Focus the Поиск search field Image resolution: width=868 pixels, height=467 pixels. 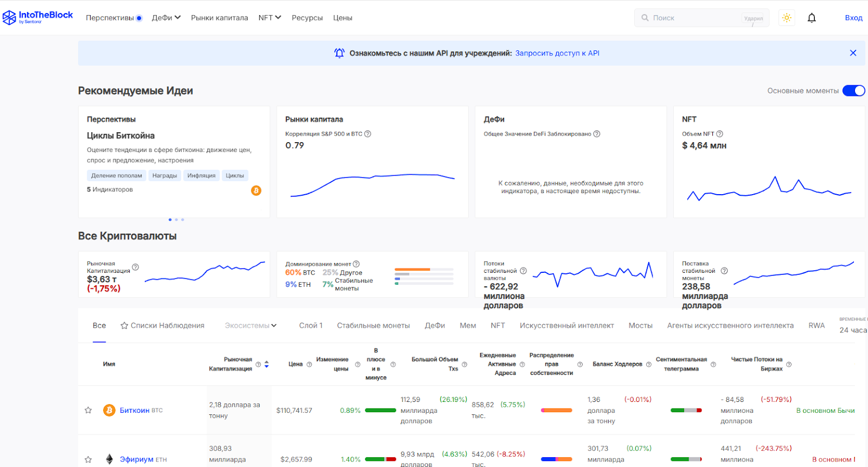(x=701, y=18)
